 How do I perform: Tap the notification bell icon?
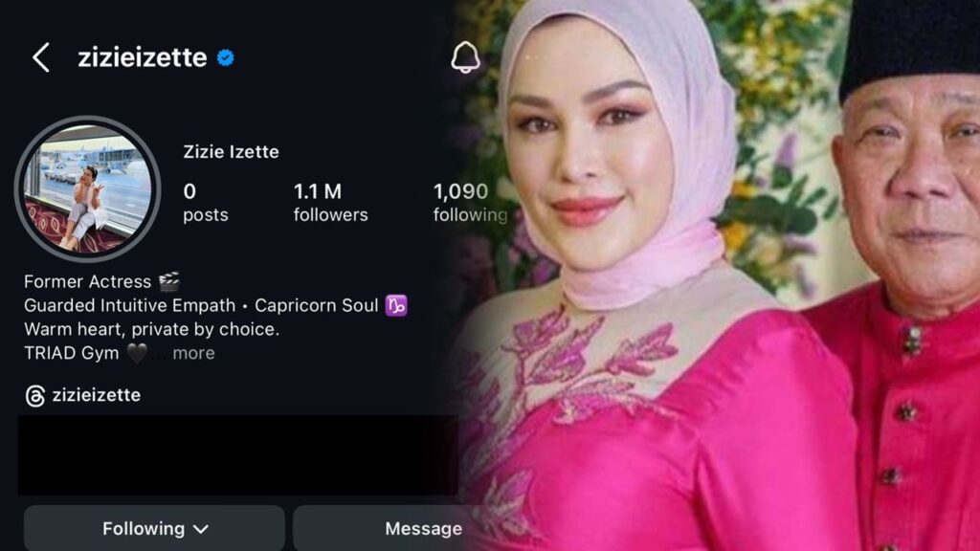465,57
